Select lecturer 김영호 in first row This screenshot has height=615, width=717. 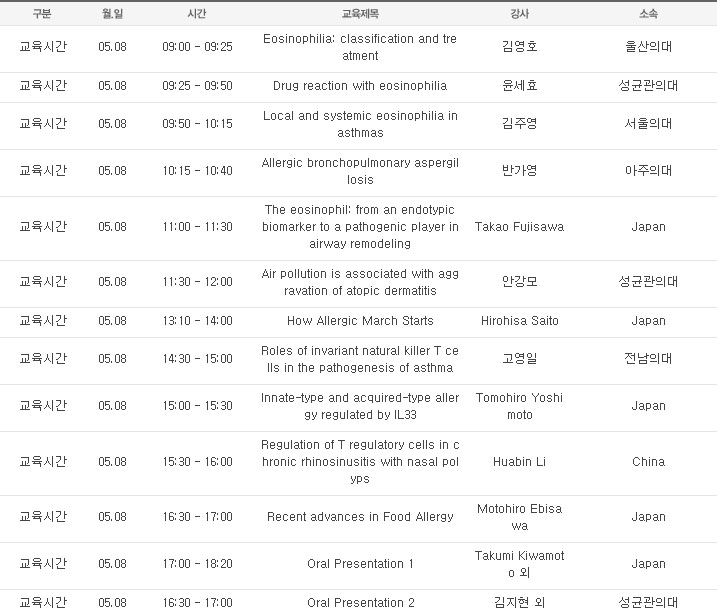pyautogui.click(x=519, y=47)
